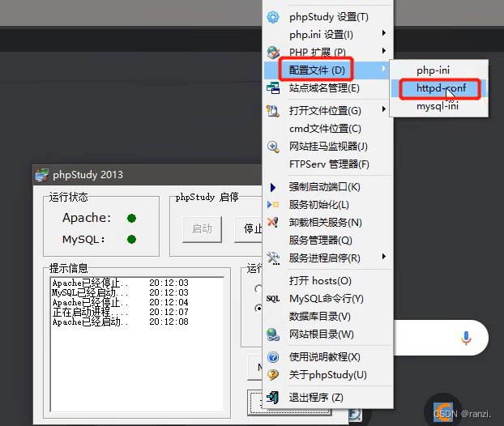Select httpd-conf in the submenu

(438, 88)
